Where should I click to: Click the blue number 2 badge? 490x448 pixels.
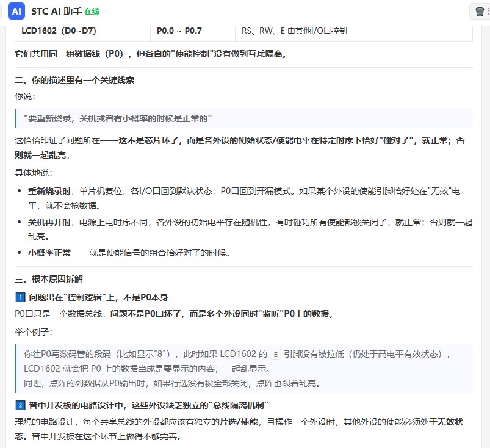tap(20, 405)
